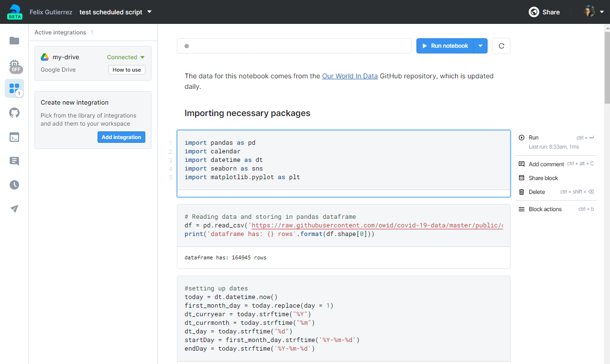
Task: Click the refresh kernel button
Action: 501,46
